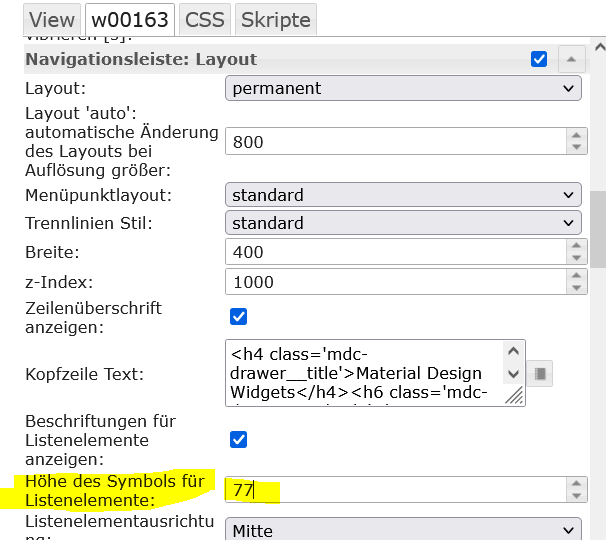This screenshot has height=540, width=606.
Task: Click the Kopfzeile Text label
Action: pos(85,374)
